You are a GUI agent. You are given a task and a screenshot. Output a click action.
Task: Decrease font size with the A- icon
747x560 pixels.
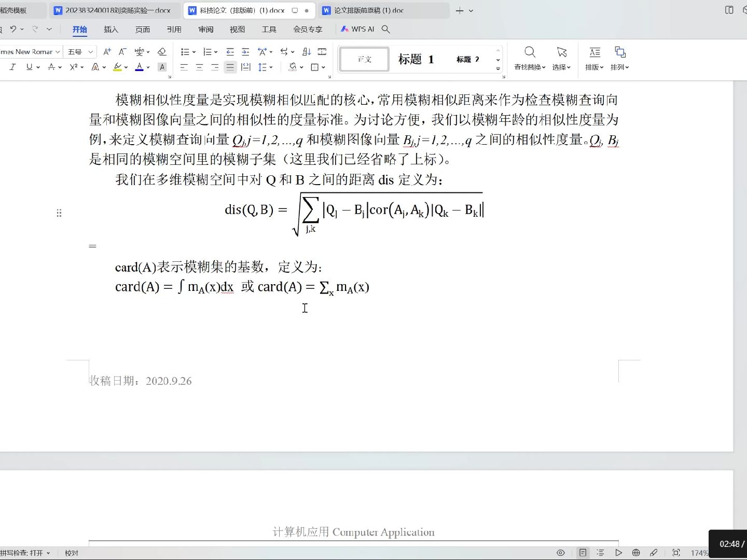pyautogui.click(x=122, y=52)
